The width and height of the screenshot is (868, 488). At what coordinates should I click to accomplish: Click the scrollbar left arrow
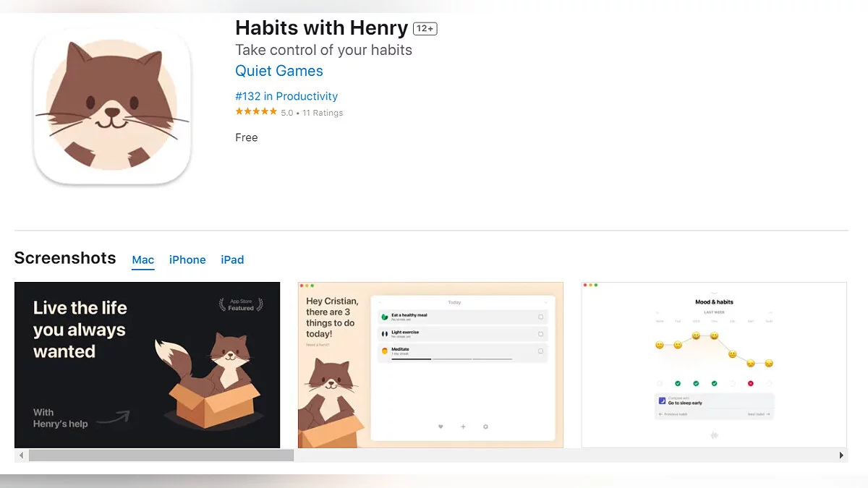pyautogui.click(x=21, y=455)
